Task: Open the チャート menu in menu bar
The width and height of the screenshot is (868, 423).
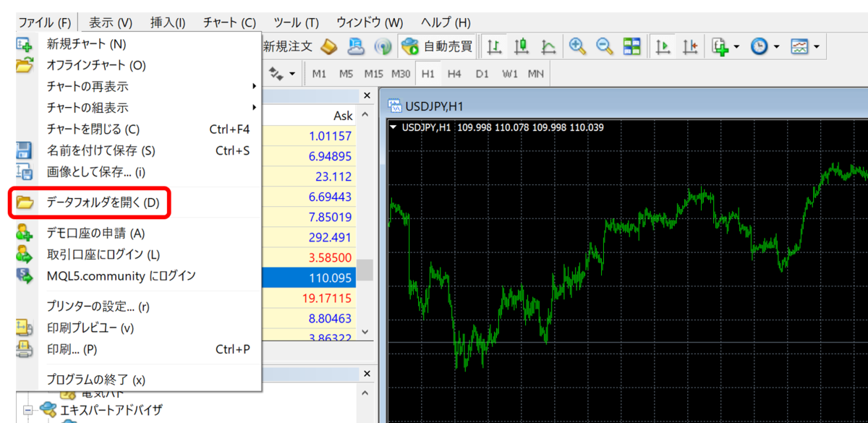Action: point(229,22)
